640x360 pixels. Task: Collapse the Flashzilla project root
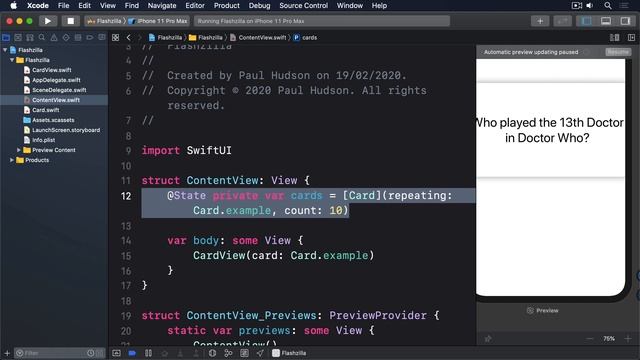[5, 50]
